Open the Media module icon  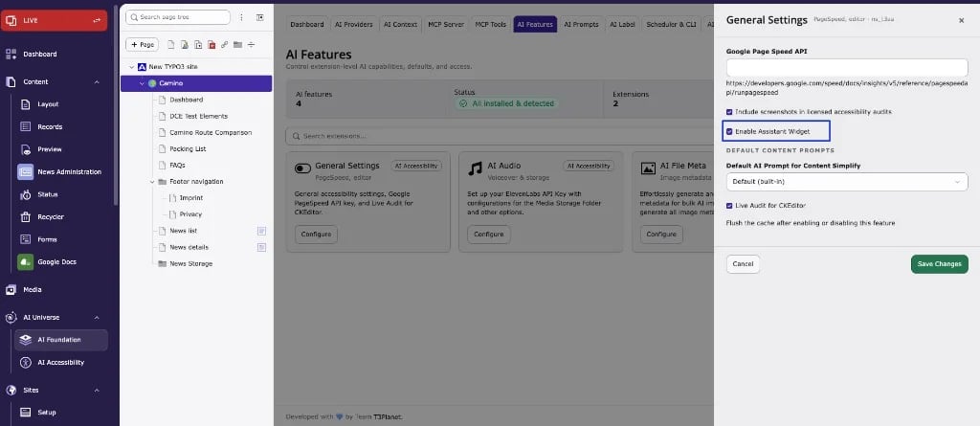coord(11,290)
